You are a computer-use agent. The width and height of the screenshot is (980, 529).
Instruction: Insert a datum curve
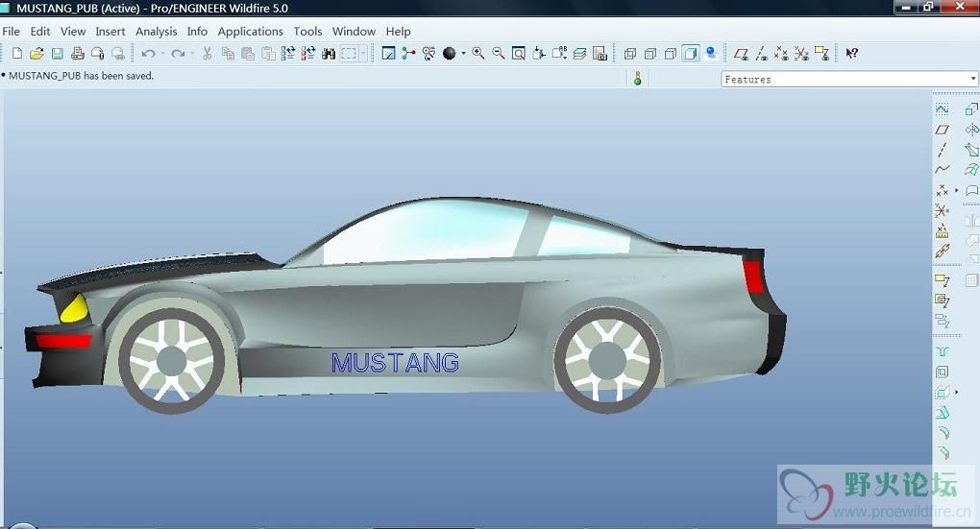tap(942, 170)
